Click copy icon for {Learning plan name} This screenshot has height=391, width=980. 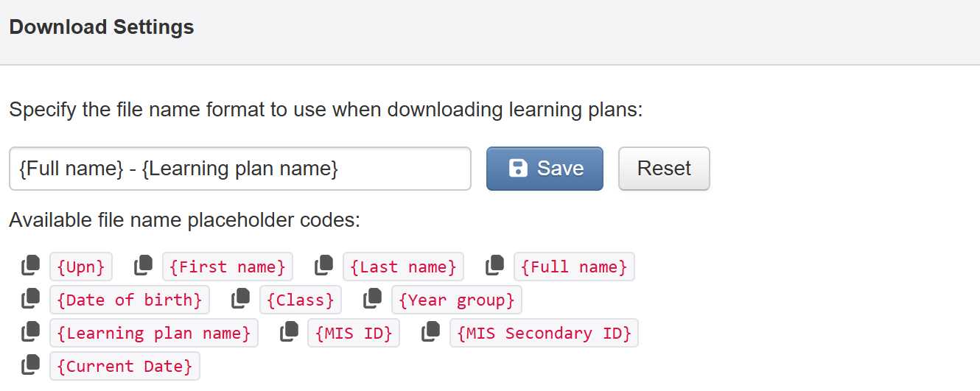click(x=30, y=331)
